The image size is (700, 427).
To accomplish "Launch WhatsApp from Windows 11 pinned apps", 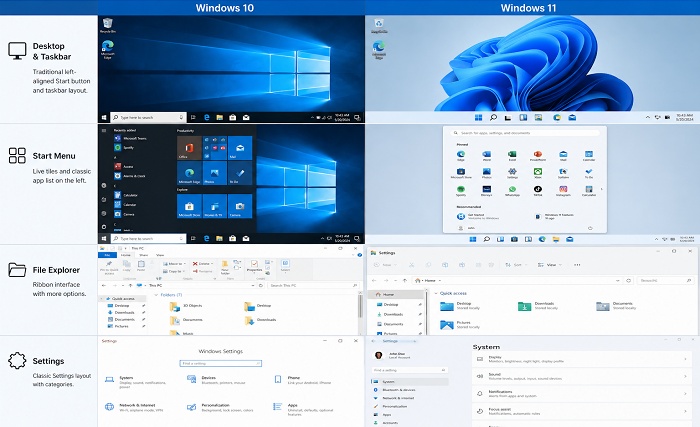I will coord(512,191).
